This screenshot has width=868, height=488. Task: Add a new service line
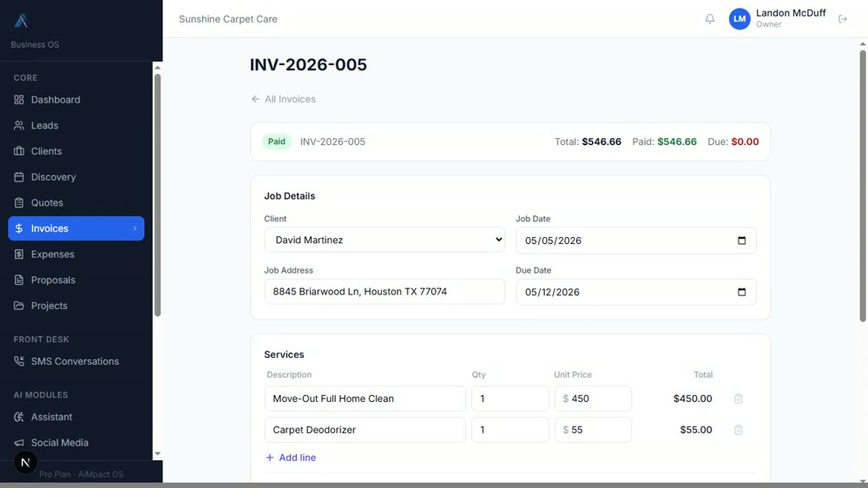[291, 458]
